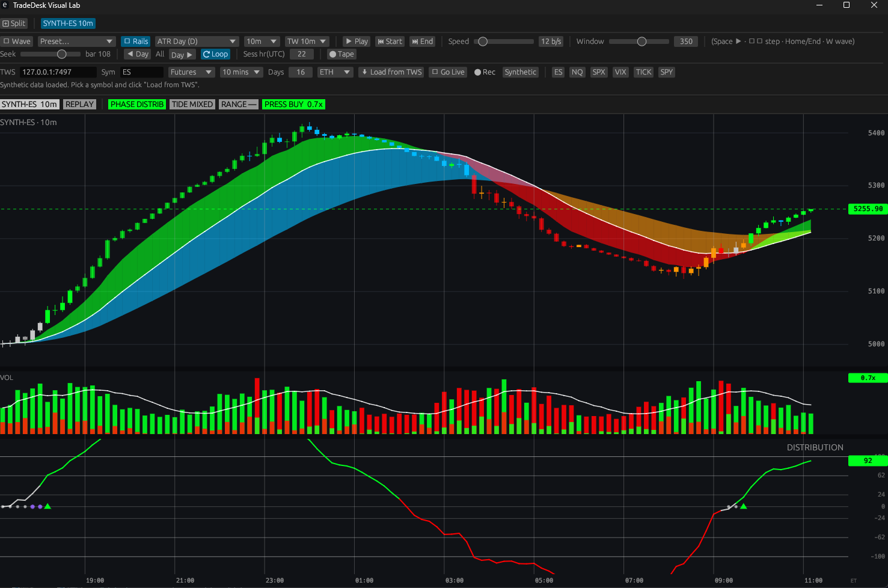The width and height of the screenshot is (888, 588).
Task: Select the SPX quick symbol
Action: point(599,72)
